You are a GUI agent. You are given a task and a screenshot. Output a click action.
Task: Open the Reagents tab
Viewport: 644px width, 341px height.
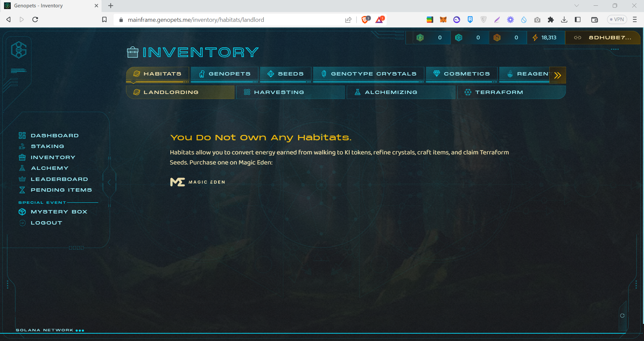coord(524,74)
